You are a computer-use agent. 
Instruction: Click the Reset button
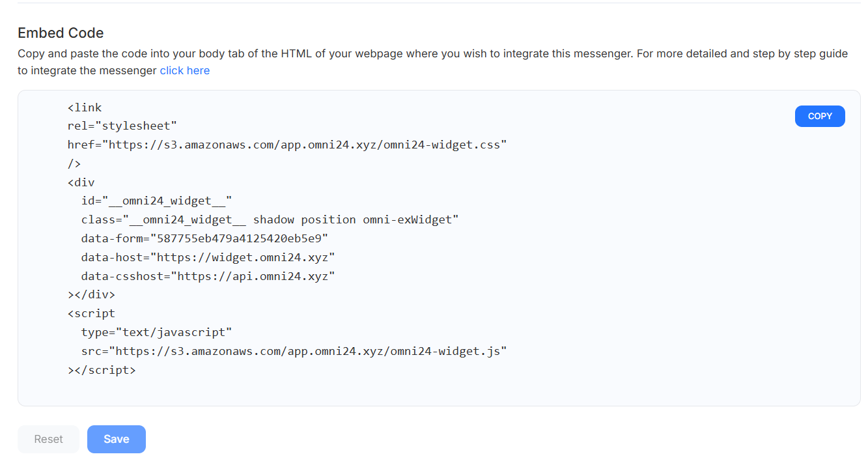point(49,439)
